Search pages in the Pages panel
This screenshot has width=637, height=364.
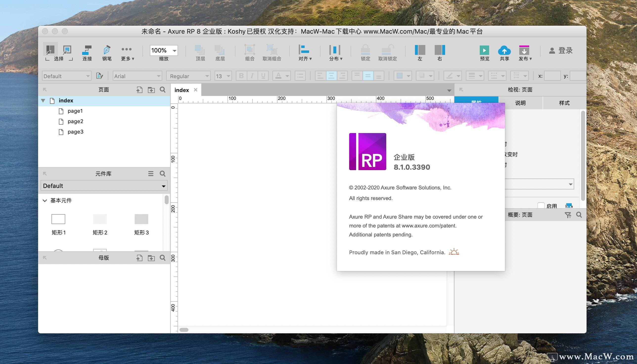[x=162, y=90]
